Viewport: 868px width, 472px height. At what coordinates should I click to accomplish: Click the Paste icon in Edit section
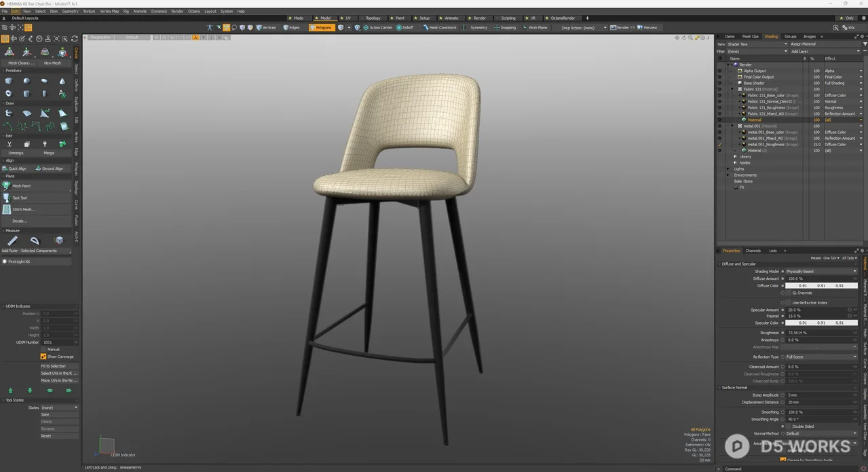pyautogui.click(x=45, y=144)
